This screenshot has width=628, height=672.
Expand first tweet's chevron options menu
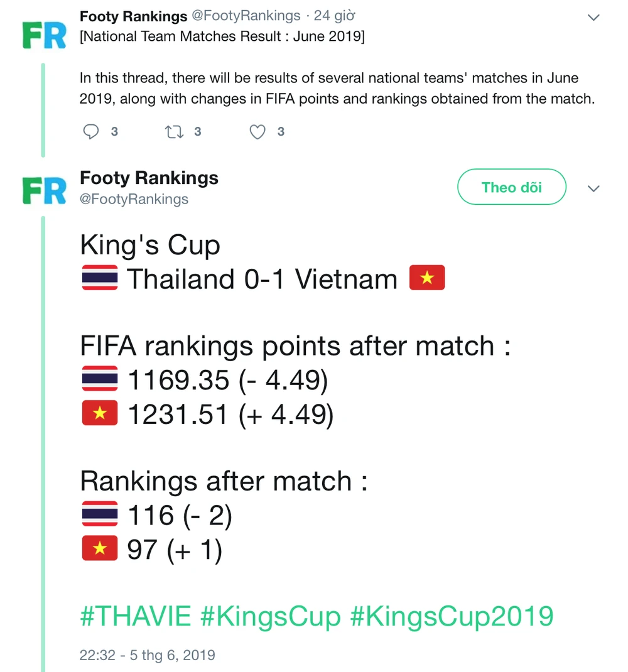pos(593,18)
